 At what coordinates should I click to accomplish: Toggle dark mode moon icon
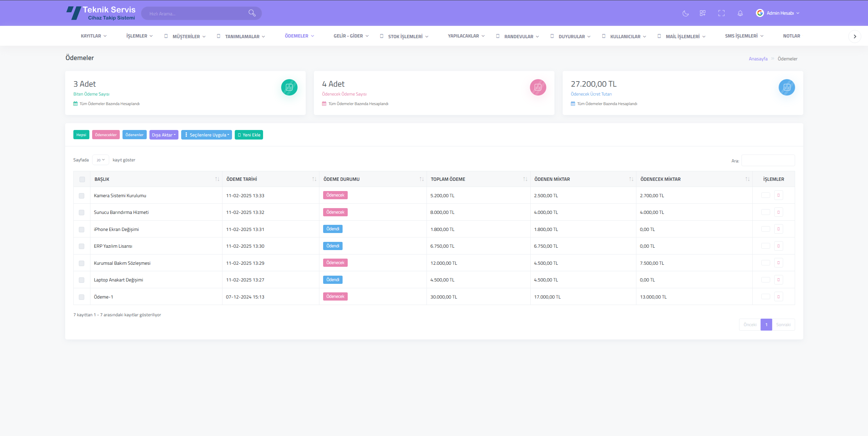pos(685,13)
